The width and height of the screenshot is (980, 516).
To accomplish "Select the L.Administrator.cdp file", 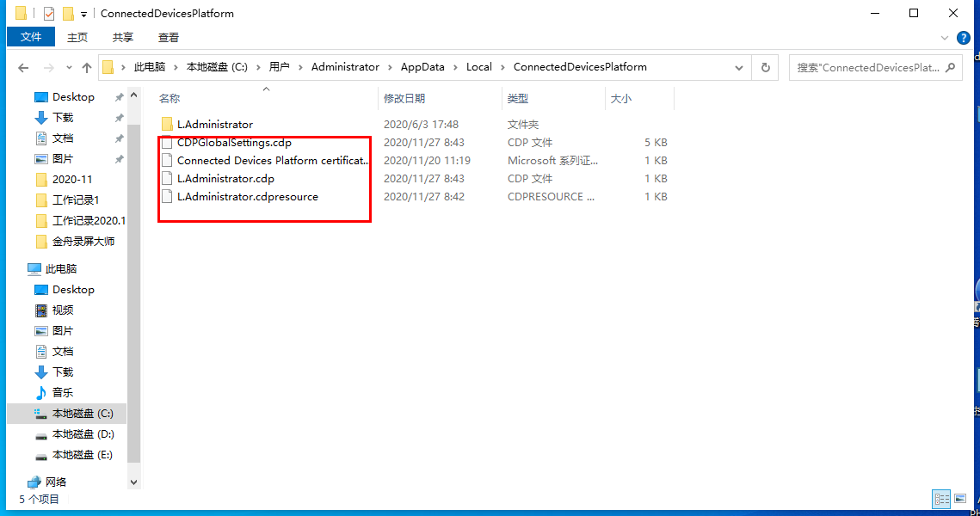I will click(x=225, y=179).
